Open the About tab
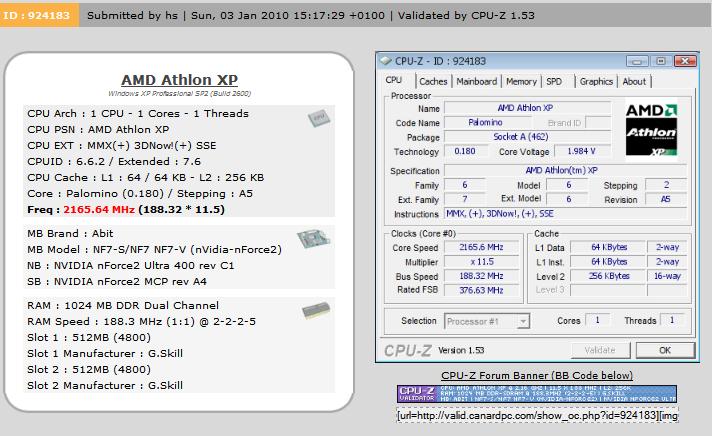712x436 pixels. 634,81
